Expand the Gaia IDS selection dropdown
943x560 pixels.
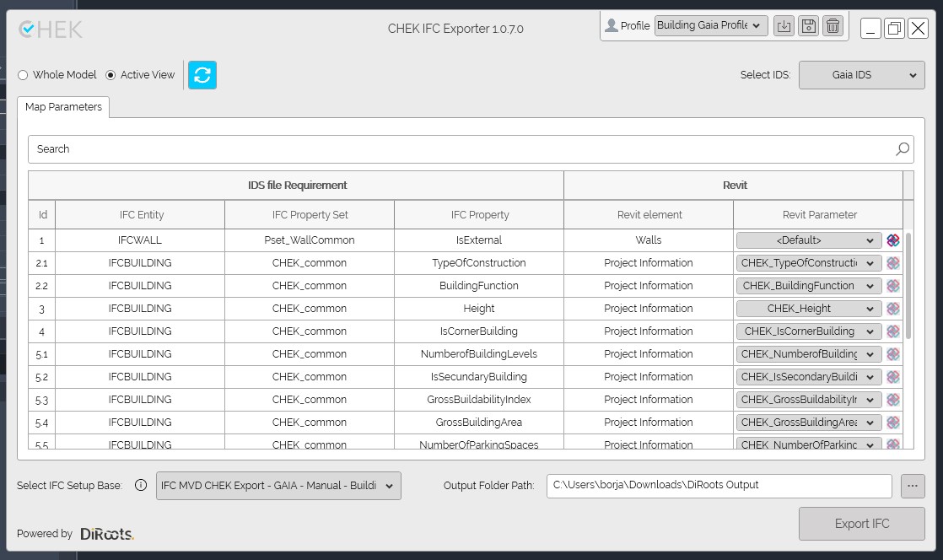pyautogui.click(x=861, y=75)
